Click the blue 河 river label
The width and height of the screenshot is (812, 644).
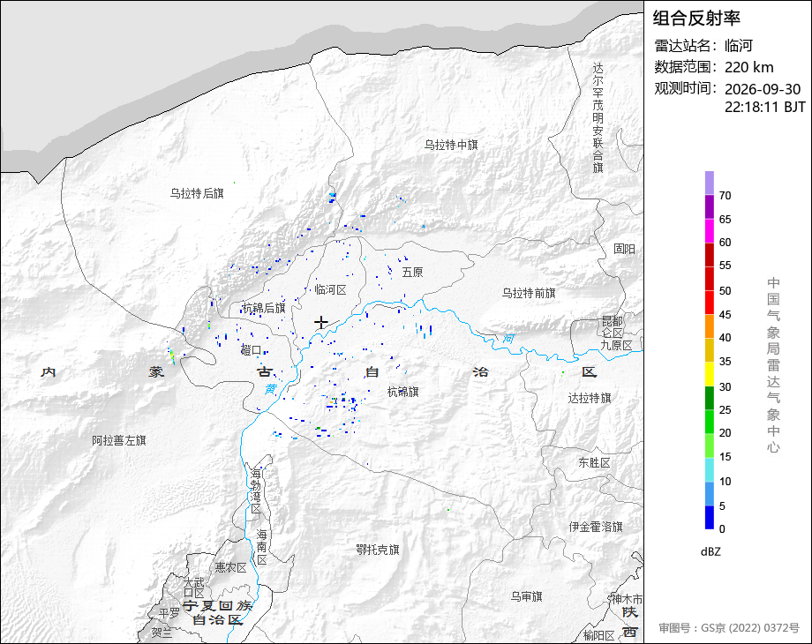[508, 339]
